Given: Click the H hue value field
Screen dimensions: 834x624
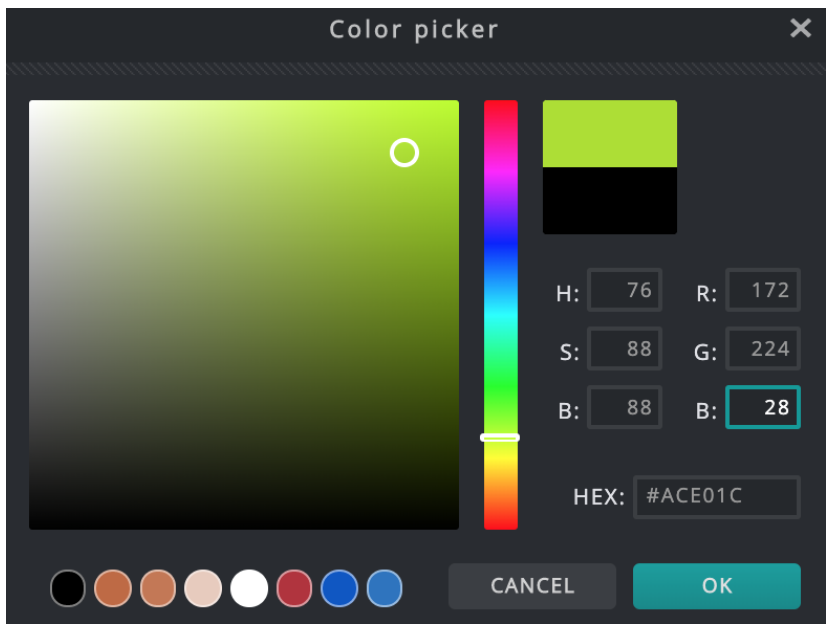Looking at the screenshot, I should tap(624, 290).
